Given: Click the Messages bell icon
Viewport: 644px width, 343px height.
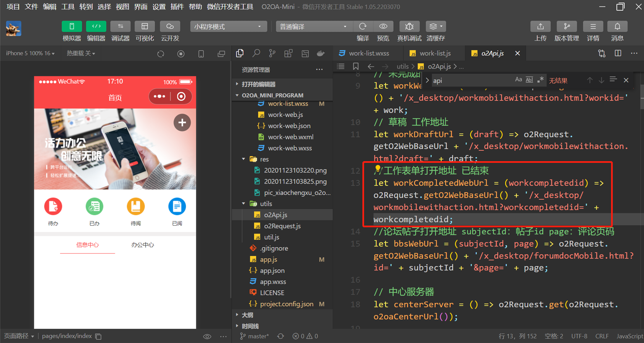Looking at the screenshot, I should coord(617,26).
